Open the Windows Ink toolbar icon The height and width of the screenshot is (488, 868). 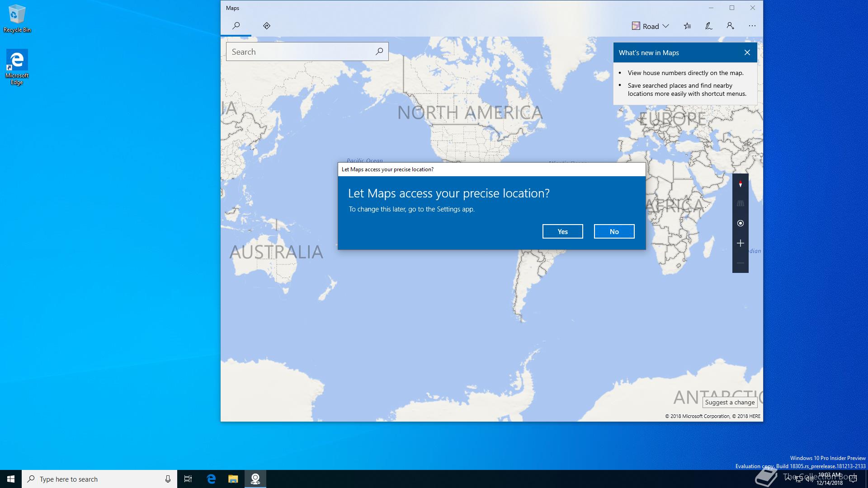coord(709,26)
